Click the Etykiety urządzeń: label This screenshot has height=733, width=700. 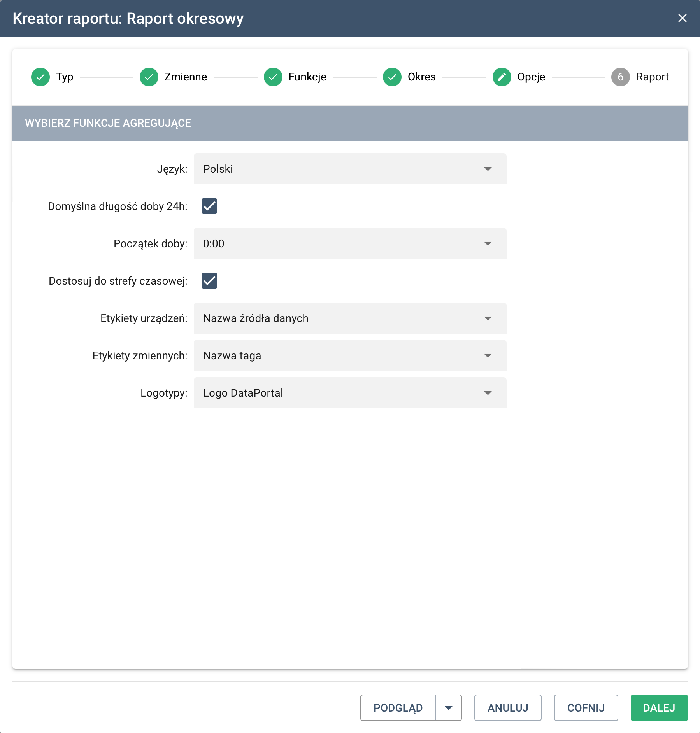(144, 318)
